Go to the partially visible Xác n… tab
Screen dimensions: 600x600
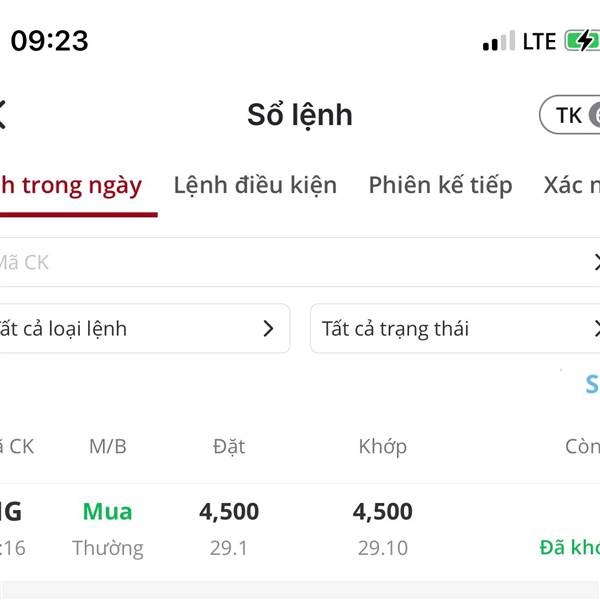572,185
